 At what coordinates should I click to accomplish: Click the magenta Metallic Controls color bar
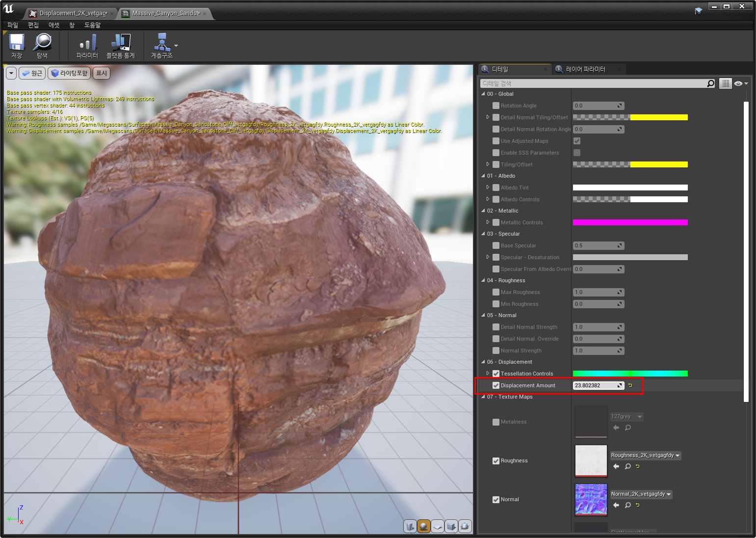630,222
